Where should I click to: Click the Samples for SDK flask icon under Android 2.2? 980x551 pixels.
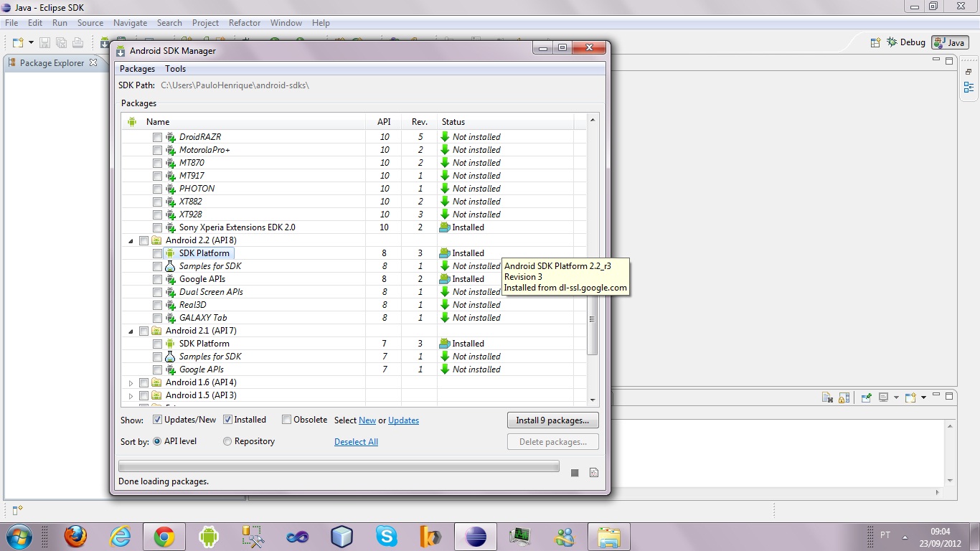(x=170, y=266)
